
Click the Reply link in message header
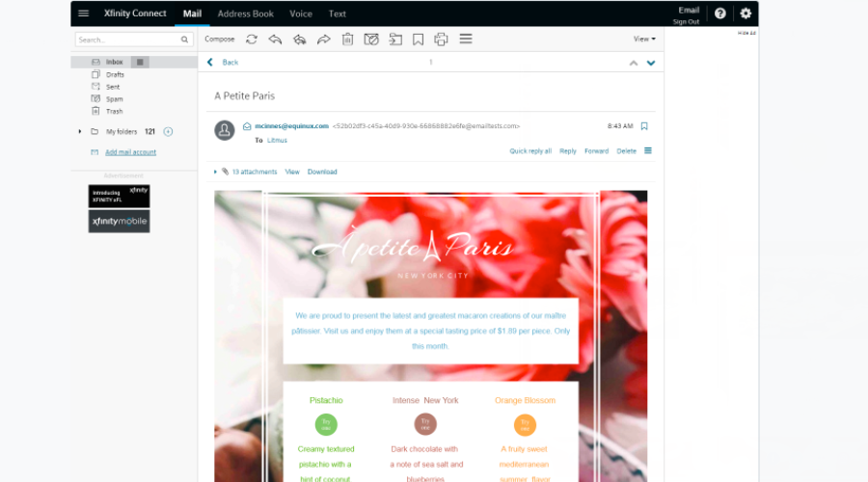[567, 151]
